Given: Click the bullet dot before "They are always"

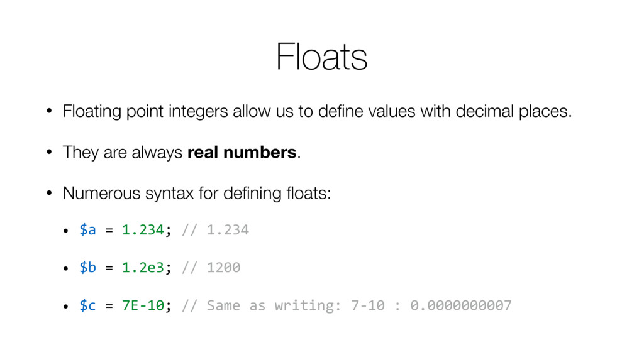Looking at the screenshot, I should [x=49, y=152].
